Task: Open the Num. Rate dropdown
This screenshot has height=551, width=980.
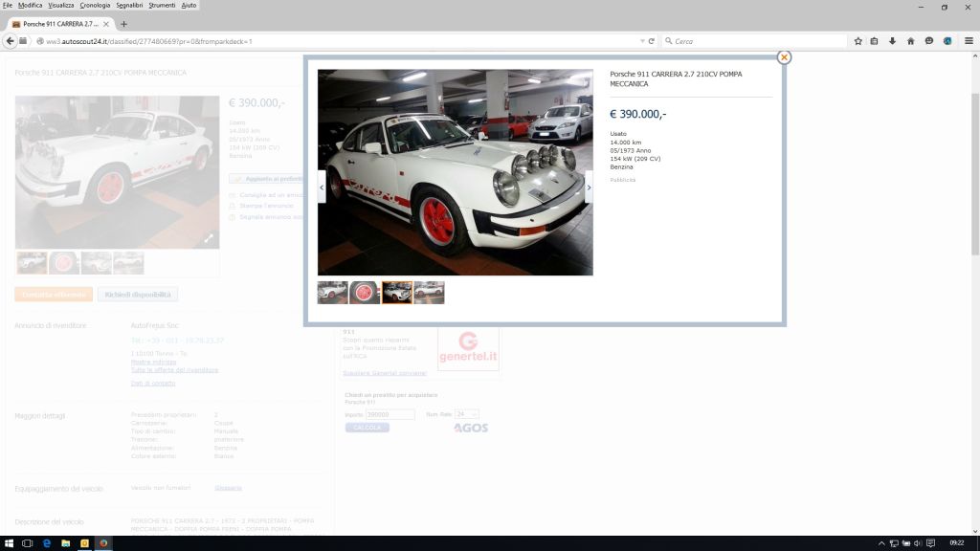Action: [466, 414]
